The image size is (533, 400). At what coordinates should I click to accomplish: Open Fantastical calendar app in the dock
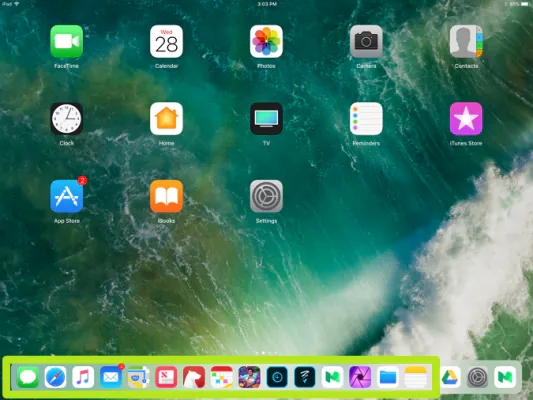point(222,377)
